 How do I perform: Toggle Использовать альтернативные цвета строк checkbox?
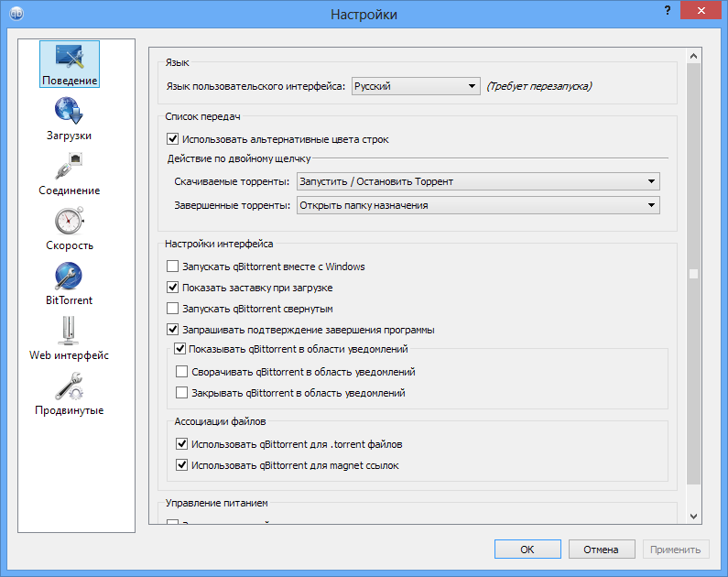point(172,139)
